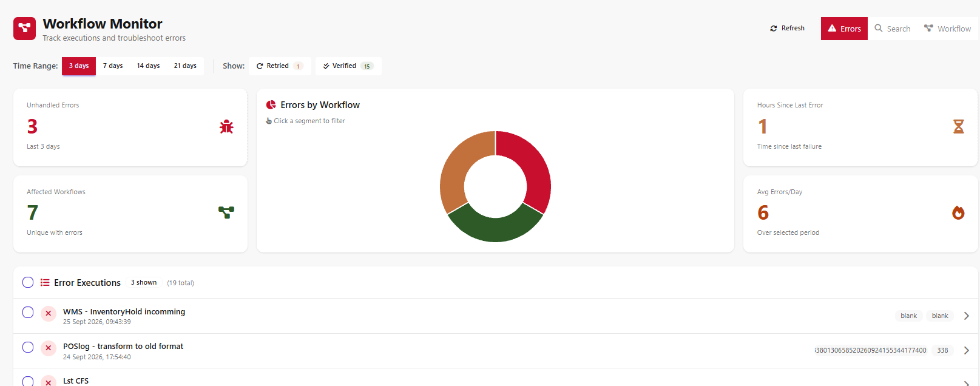Click the "3 shown" badge
980x386 pixels.
pos(144,283)
